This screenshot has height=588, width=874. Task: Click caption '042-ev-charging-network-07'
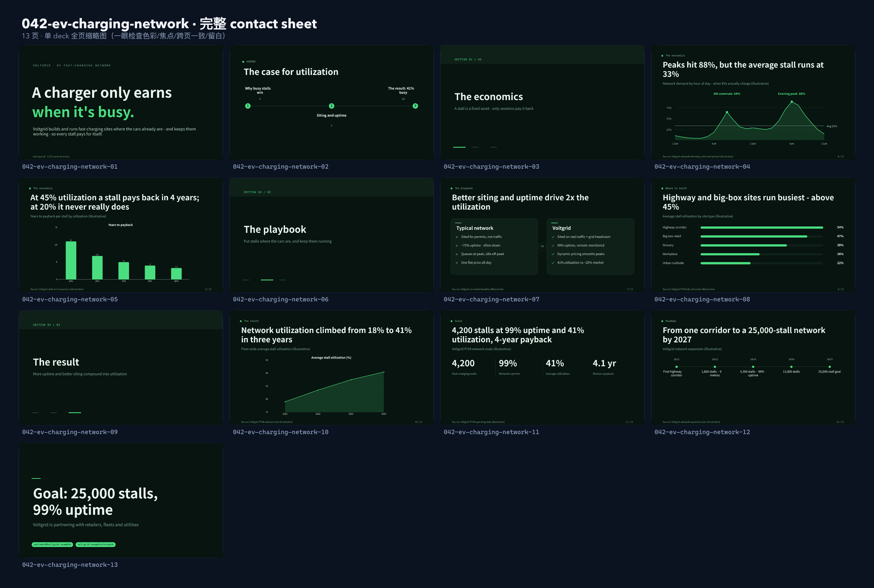click(491, 299)
